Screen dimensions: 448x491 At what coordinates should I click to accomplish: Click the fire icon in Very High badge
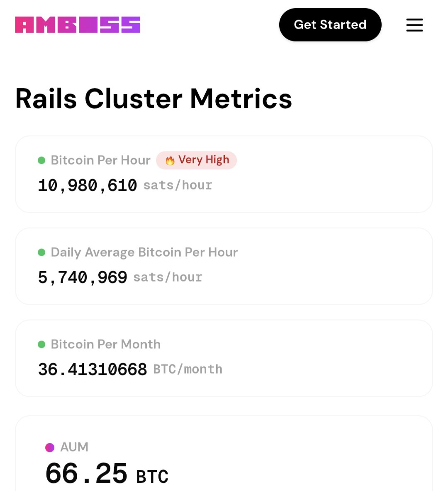[x=170, y=160]
